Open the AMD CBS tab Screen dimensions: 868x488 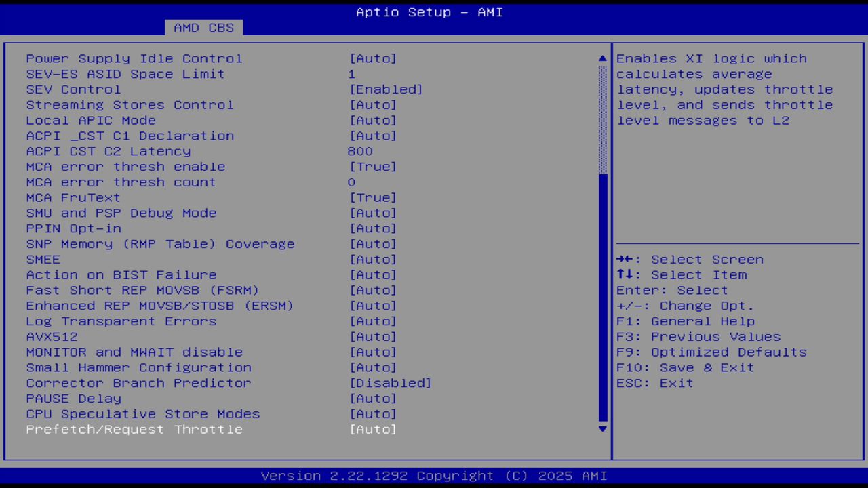[203, 28]
